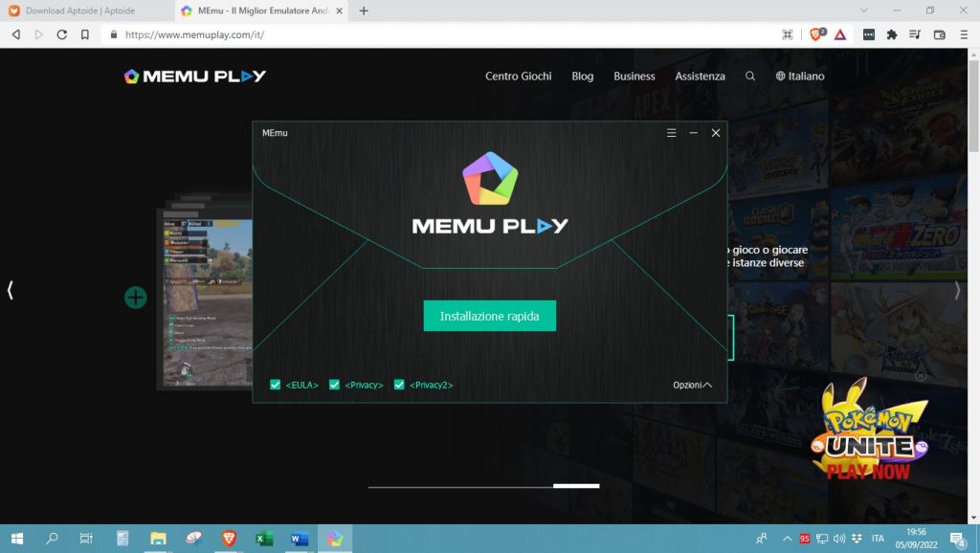
Task: Click the Brave Shields lion icon
Action: [816, 34]
